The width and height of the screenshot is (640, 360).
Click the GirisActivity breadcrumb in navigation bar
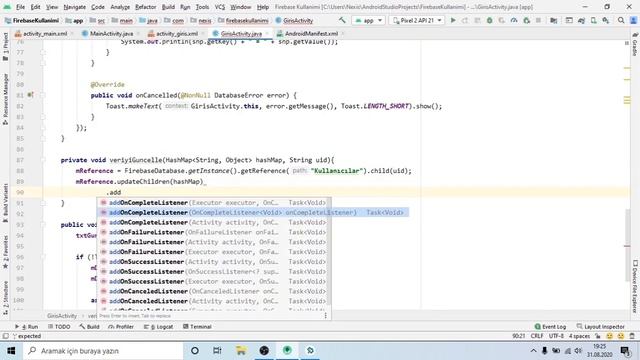pyautogui.click(x=294, y=20)
